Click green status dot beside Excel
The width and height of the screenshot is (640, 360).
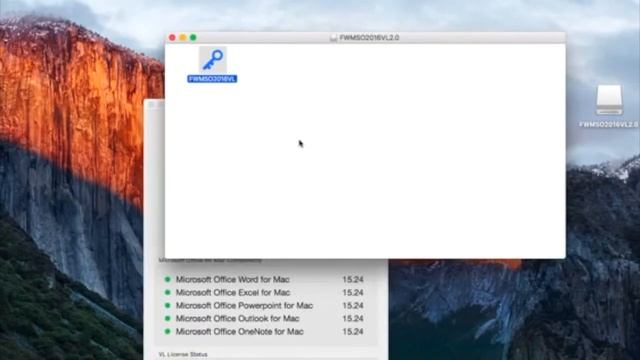coord(167,293)
